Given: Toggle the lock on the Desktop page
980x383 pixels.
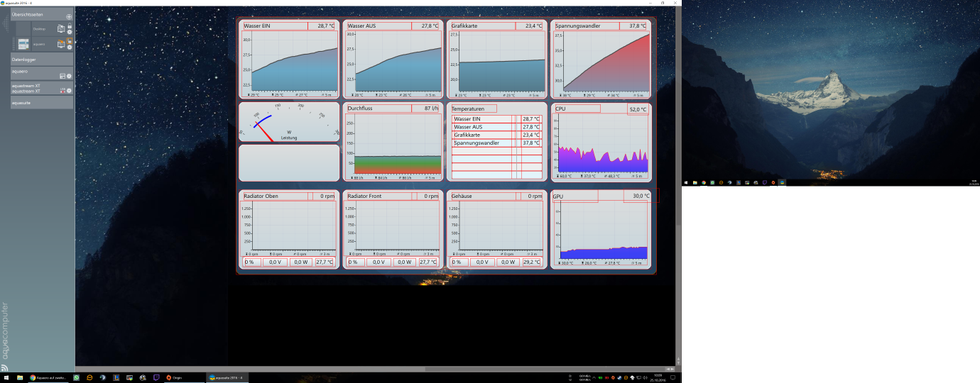Looking at the screenshot, I should click(x=70, y=26).
